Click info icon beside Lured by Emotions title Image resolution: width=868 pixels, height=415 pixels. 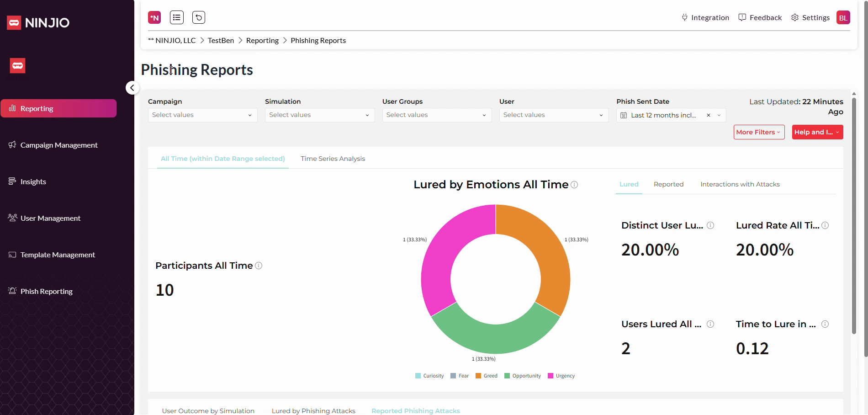(x=574, y=185)
